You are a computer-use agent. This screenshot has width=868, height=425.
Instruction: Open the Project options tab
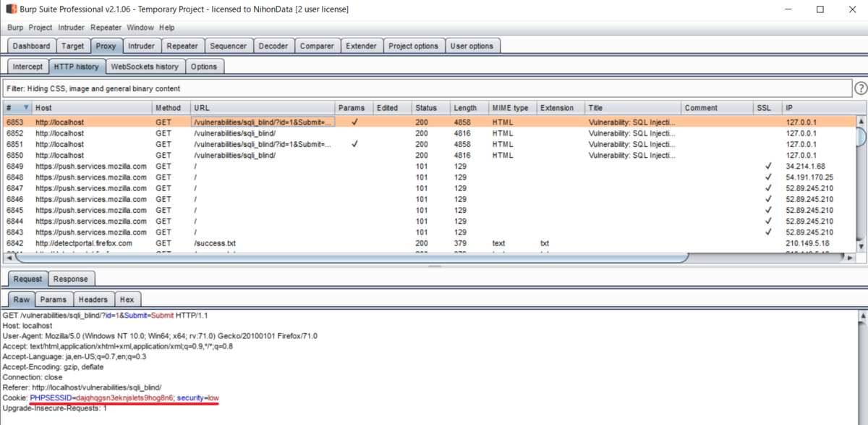(x=414, y=46)
